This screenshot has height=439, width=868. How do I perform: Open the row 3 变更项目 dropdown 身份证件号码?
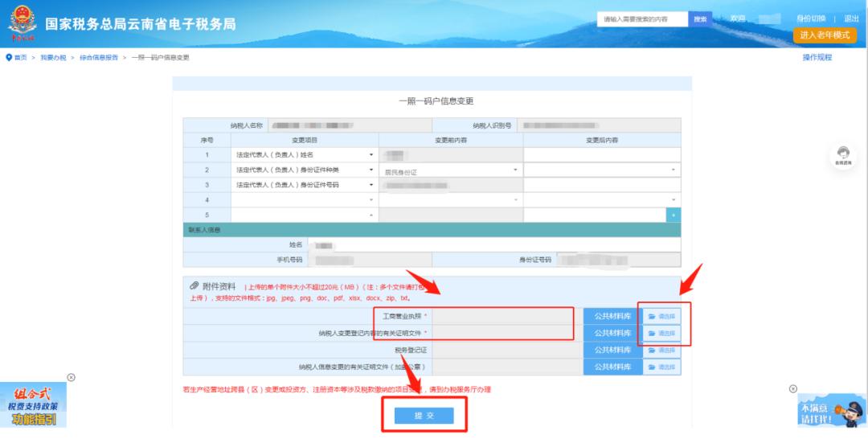point(305,185)
